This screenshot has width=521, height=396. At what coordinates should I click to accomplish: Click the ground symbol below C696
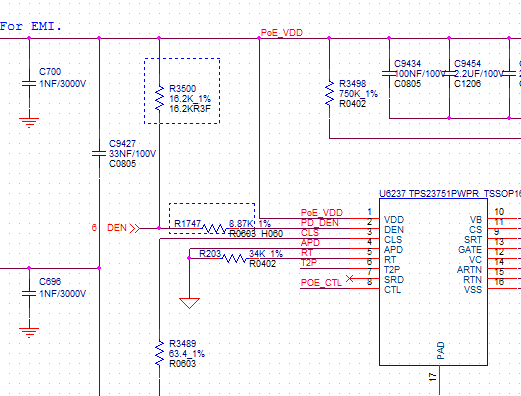point(29,333)
